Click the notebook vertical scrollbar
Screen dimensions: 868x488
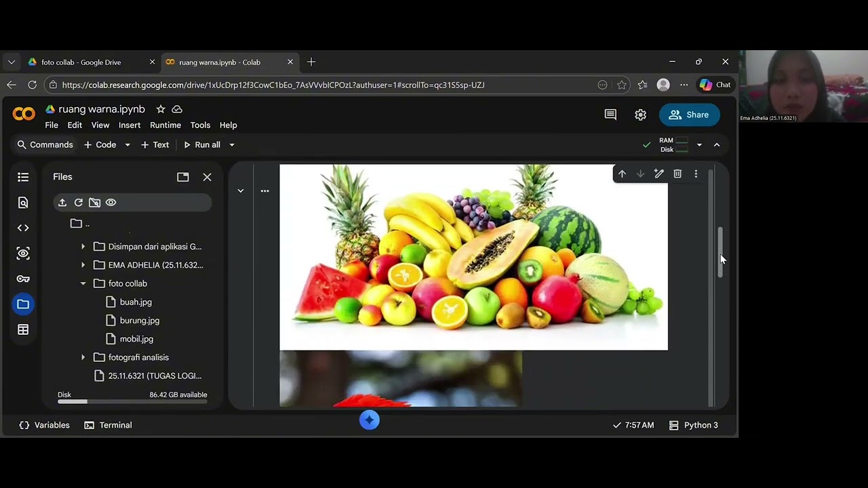click(x=720, y=251)
